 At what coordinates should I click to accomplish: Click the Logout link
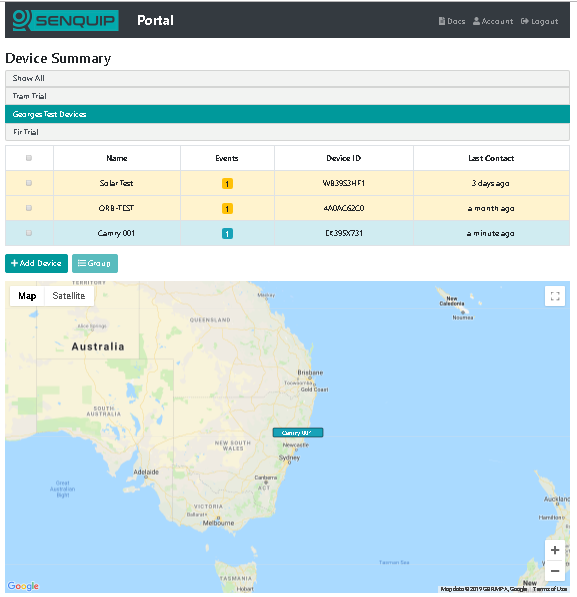click(539, 21)
